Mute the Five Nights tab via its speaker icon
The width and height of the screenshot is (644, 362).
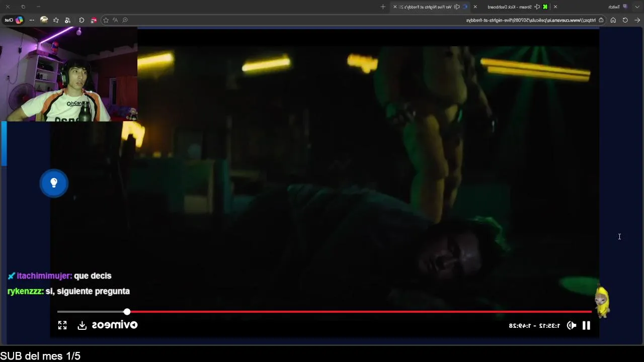coord(457,7)
